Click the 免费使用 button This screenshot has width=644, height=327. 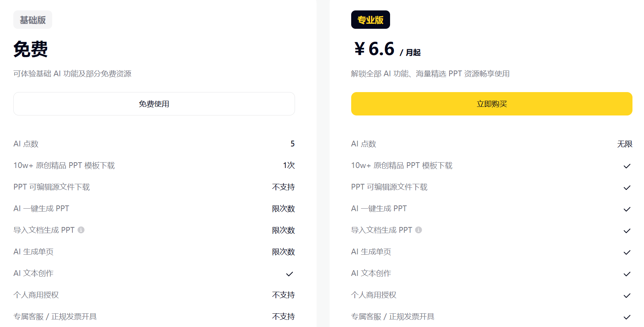click(154, 104)
